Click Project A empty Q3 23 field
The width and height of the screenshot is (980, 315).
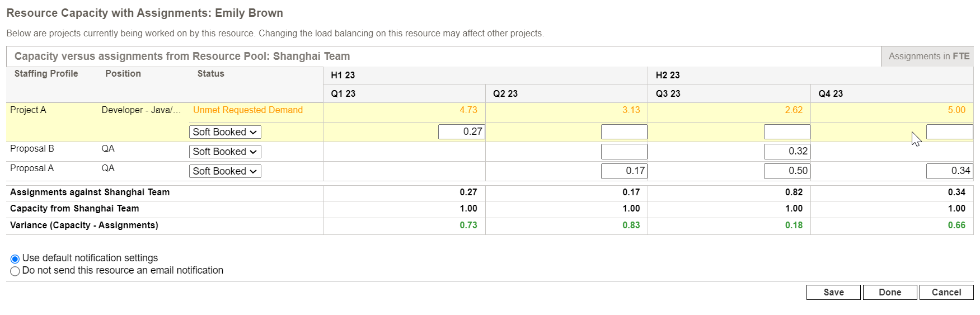coord(786,131)
